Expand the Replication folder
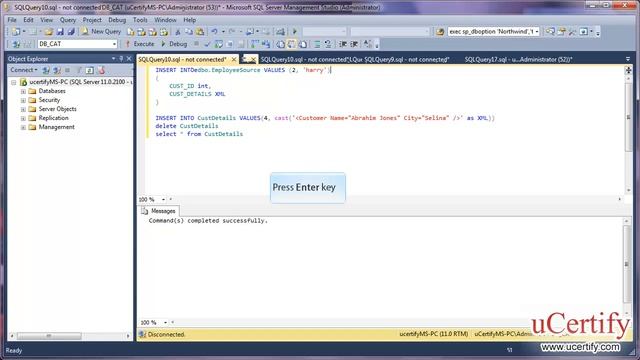The image size is (640, 360). (23, 118)
